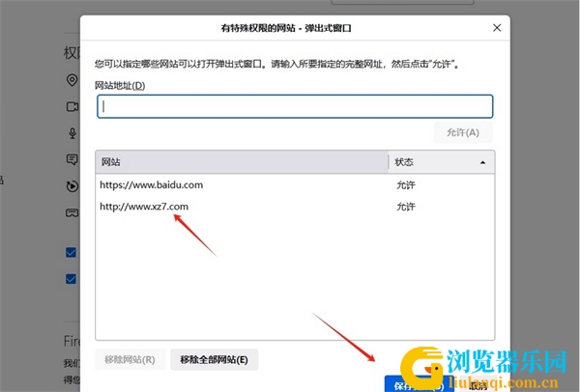Click the notifications icon in the background page
This screenshot has width=580, height=392.
[72, 159]
